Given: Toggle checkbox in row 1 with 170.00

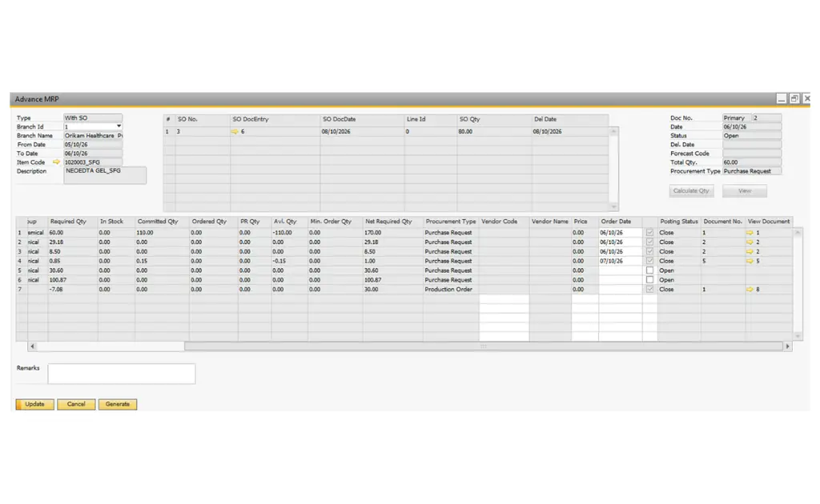Looking at the screenshot, I should pos(649,233).
